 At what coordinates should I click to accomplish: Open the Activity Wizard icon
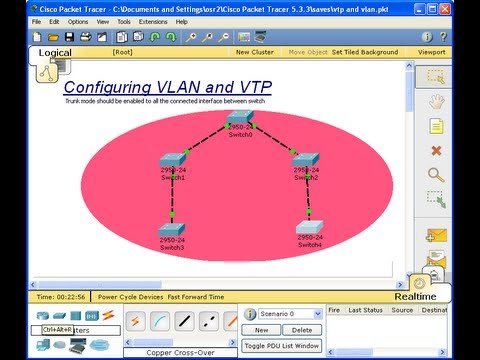click(x=102, y=37)
